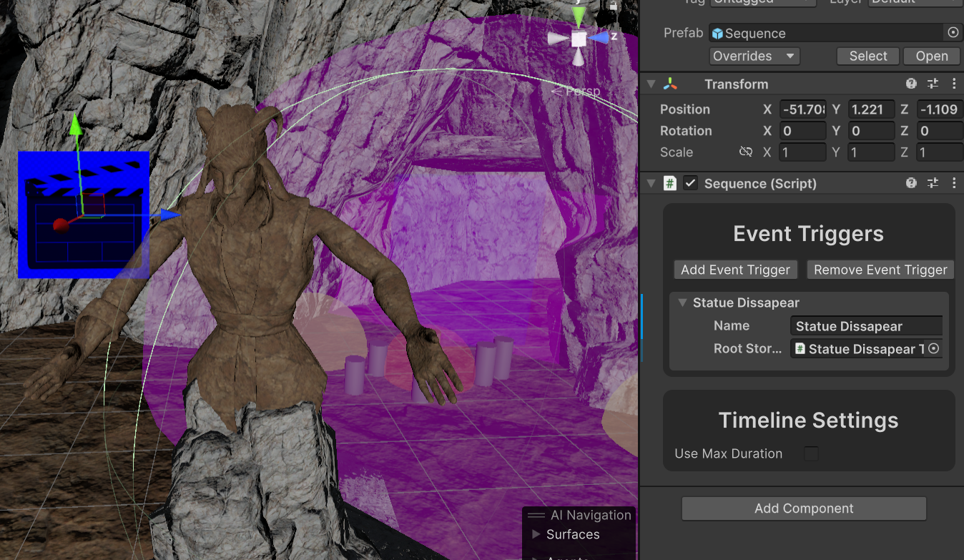Open the Overrides dropdown
Image resolution: width=964 pixels, height=560 pixels.
click(x=754, y=56)
